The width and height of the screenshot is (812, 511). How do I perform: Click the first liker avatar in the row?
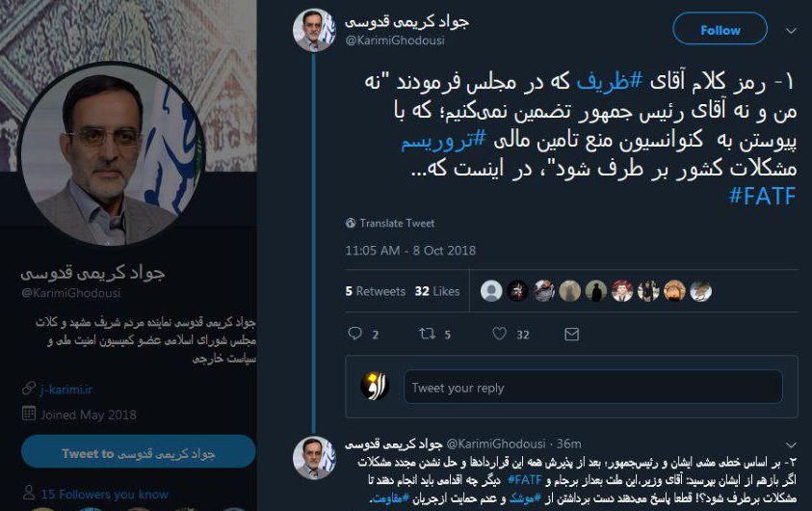(491, 291)
